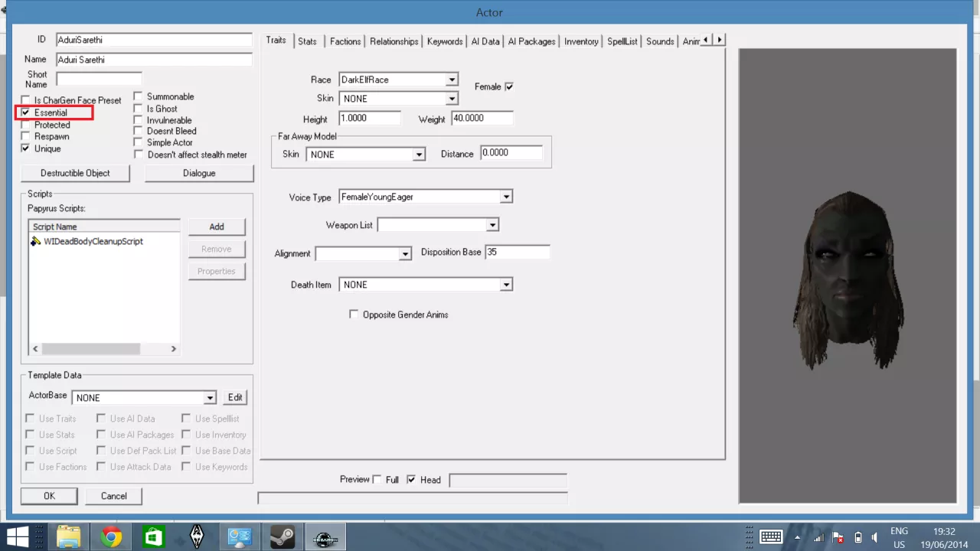Click the volume speaker tray icon
This screenshot has height=551, width=980.
877,537
